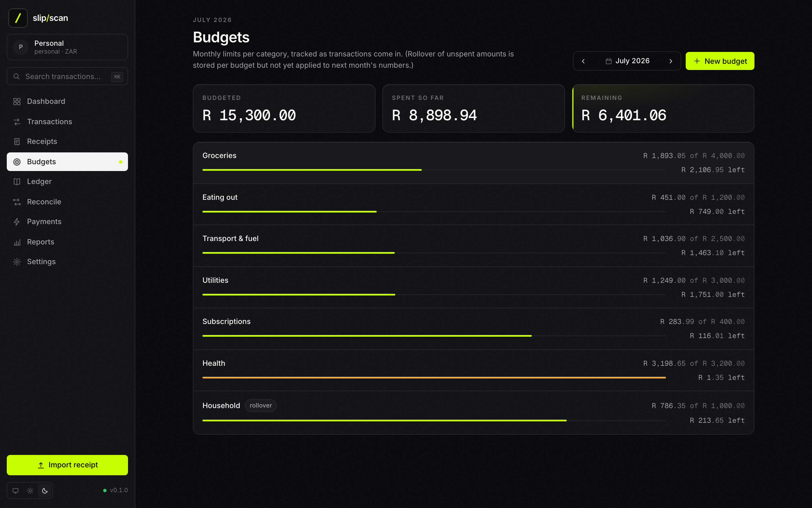Click the New budget button
This screenshot has height=508, width=812.
click(720, 61)
